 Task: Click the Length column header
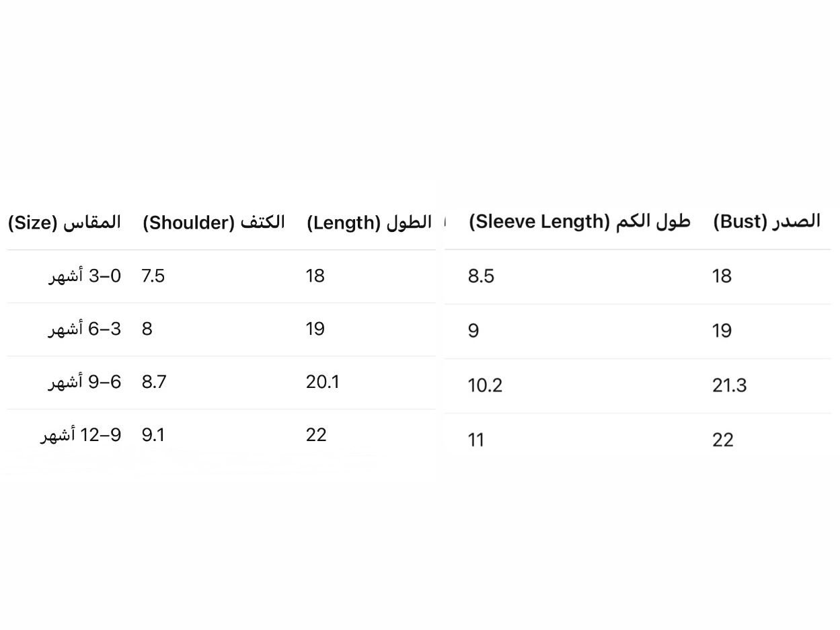[369, 223]
